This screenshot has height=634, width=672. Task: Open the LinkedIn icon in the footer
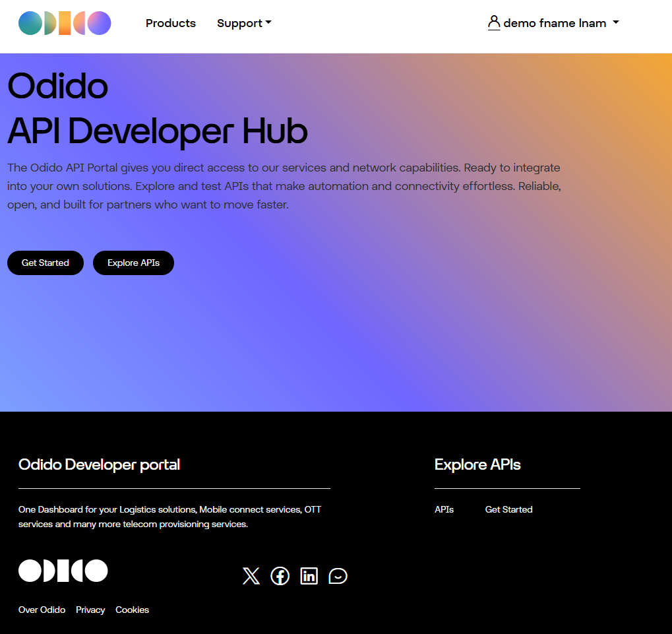point(309,576)
